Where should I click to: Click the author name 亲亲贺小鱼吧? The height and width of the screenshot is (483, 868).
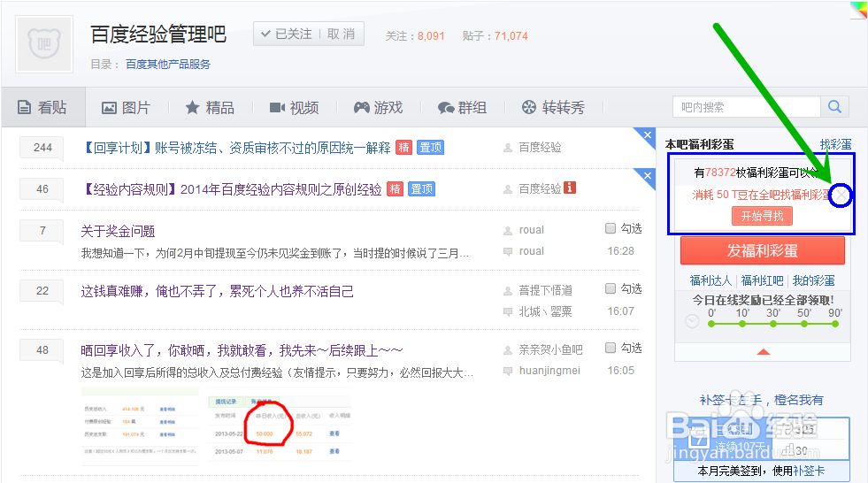551,349
